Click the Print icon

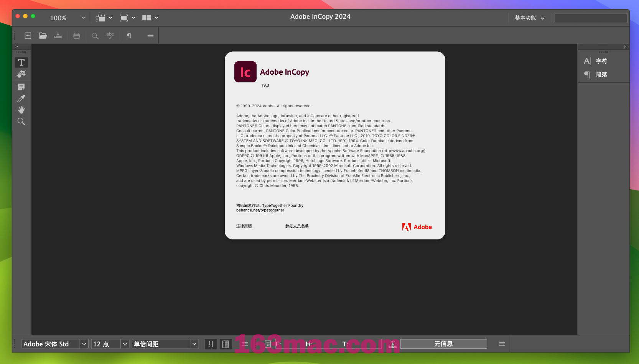[x=77, y=36]
